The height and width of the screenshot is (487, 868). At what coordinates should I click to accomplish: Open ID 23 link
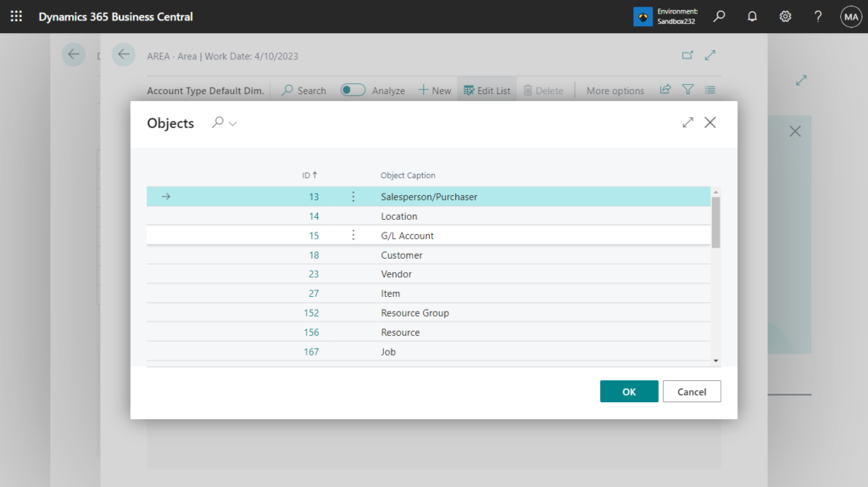tap(314, 274)
